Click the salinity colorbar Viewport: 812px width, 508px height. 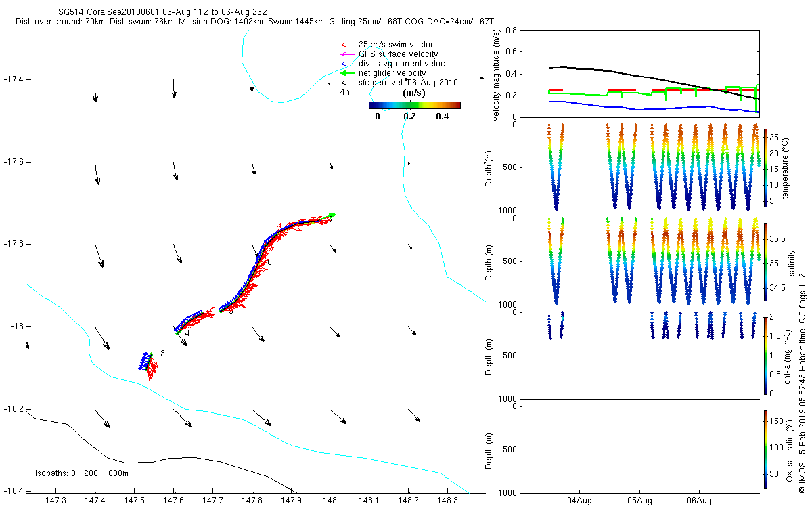pyautogui.click(x=765, y=261)
